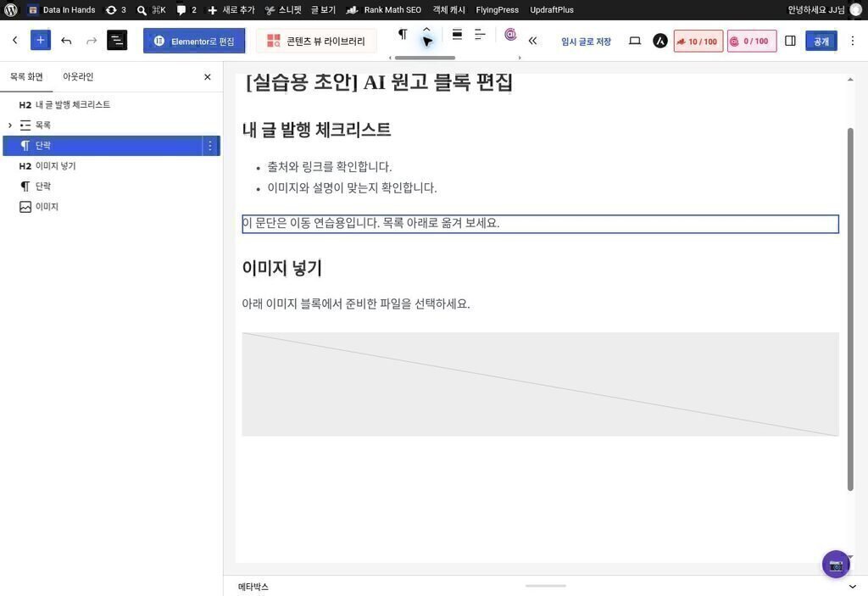
Task: Switch to the 목록 화면 tab
Action: point(26,76)
